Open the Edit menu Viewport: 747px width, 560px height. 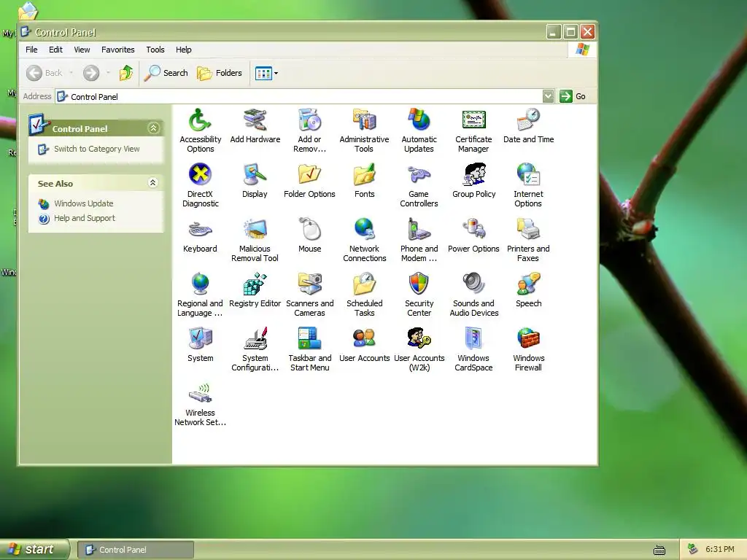55,50
